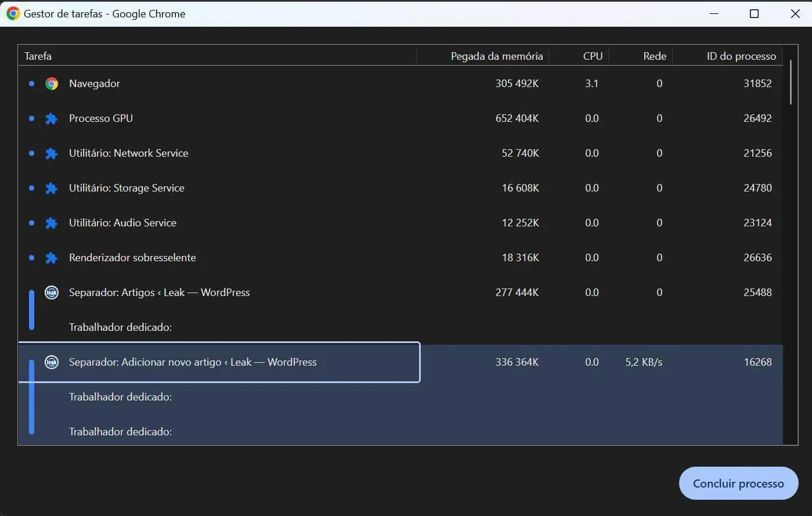Click the puzzle icon beside Utilitário: Network Service

tap(52, 153)
